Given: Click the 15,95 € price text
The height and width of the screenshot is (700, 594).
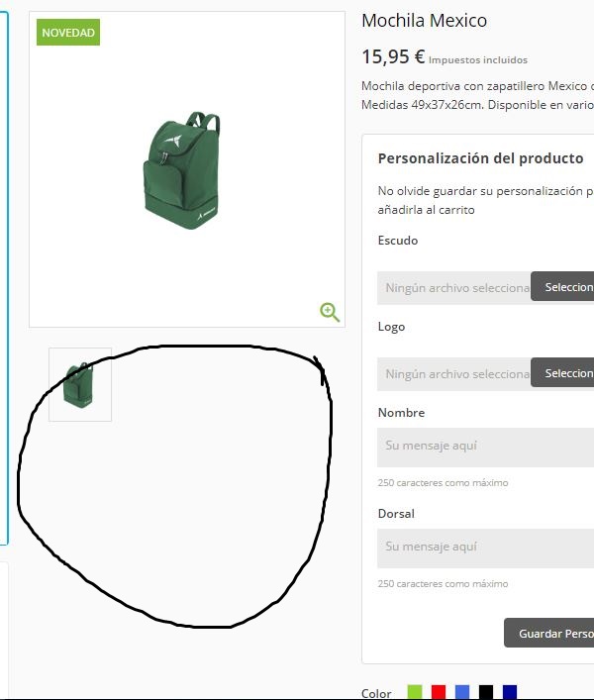Looking at the screenshot, I should click(393, 56).
